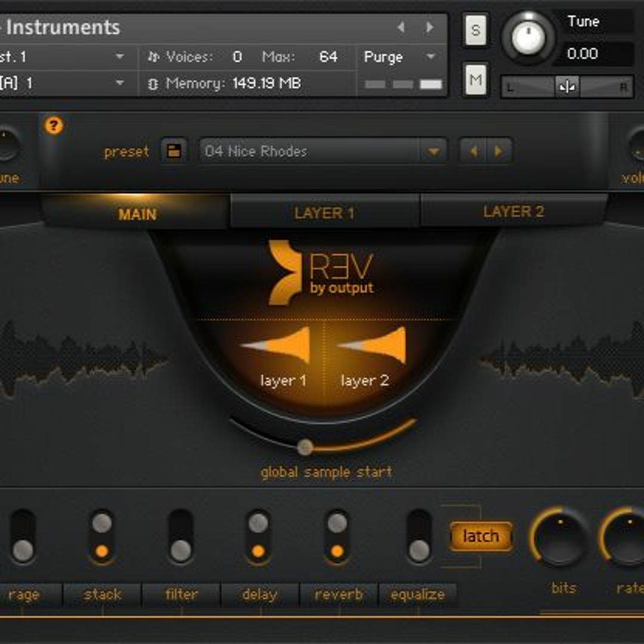Switch to the LAYER 1 tab
Viewport: 644px width, 644px height.
(x=324, y=213)
